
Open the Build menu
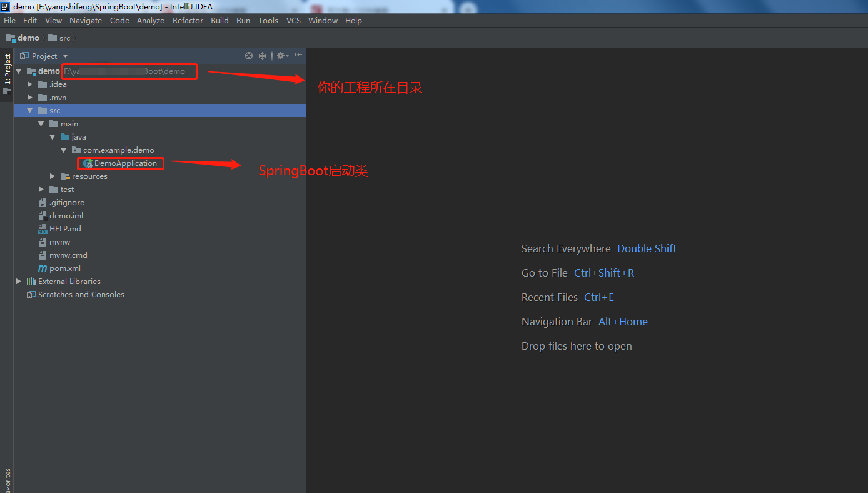(x=220, y=21)
